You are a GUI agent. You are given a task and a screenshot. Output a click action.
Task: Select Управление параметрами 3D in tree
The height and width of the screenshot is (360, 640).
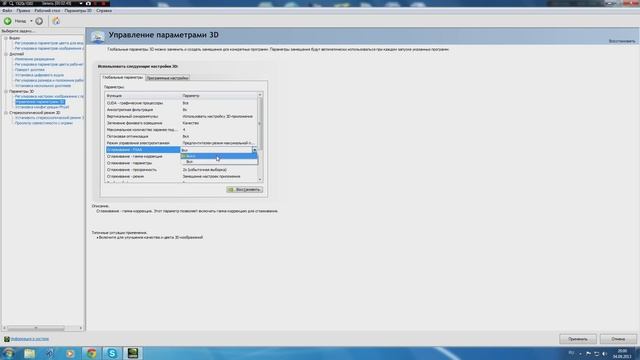[x=40, y=102]
